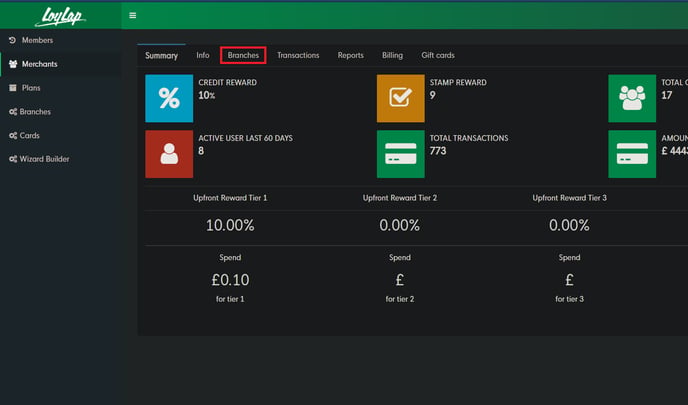Click the orange checkmark Stamp Reward tile
This screenshot has width=688, height=405.
[x=401, y=98]
